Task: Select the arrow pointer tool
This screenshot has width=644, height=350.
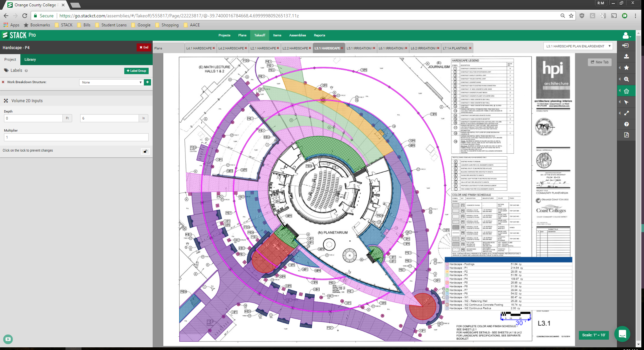Action: click(x=626, y=102)
